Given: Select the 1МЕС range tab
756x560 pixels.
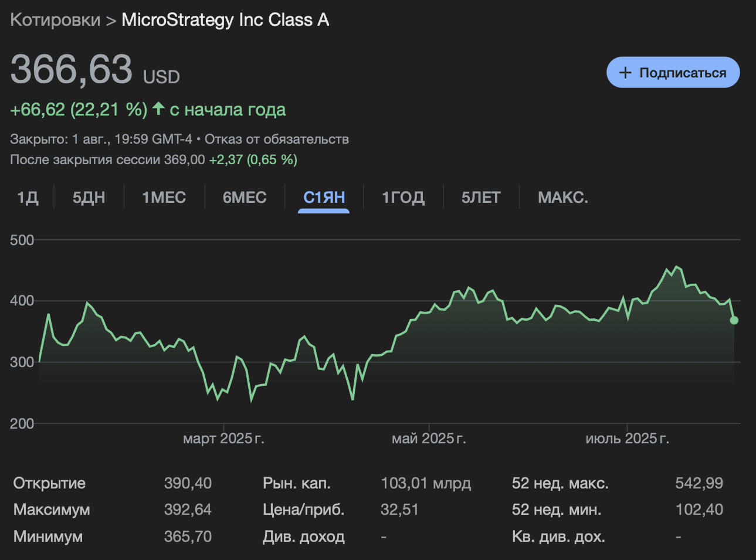Looking at the screenshot, I should coord(164,198).
